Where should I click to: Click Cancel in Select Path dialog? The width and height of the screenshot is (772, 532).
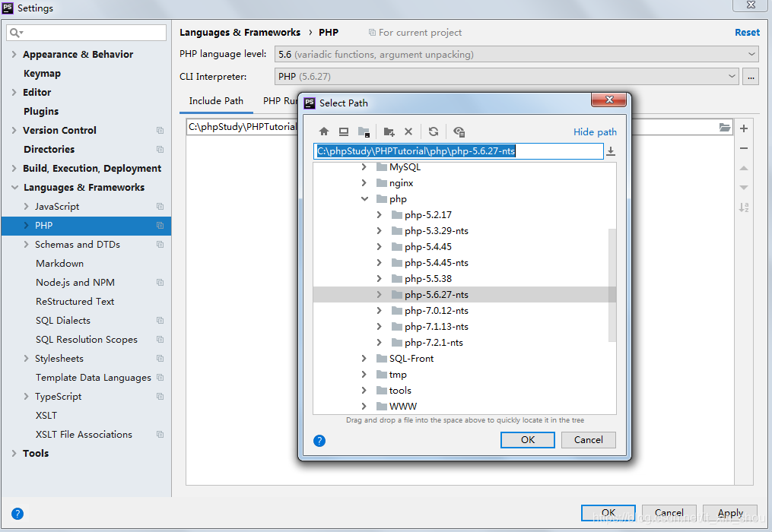pos(589,440)
